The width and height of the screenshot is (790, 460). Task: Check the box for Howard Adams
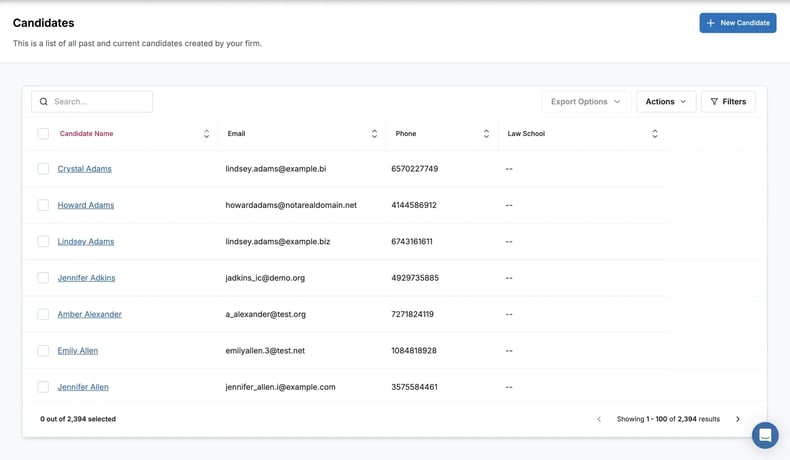43,205
